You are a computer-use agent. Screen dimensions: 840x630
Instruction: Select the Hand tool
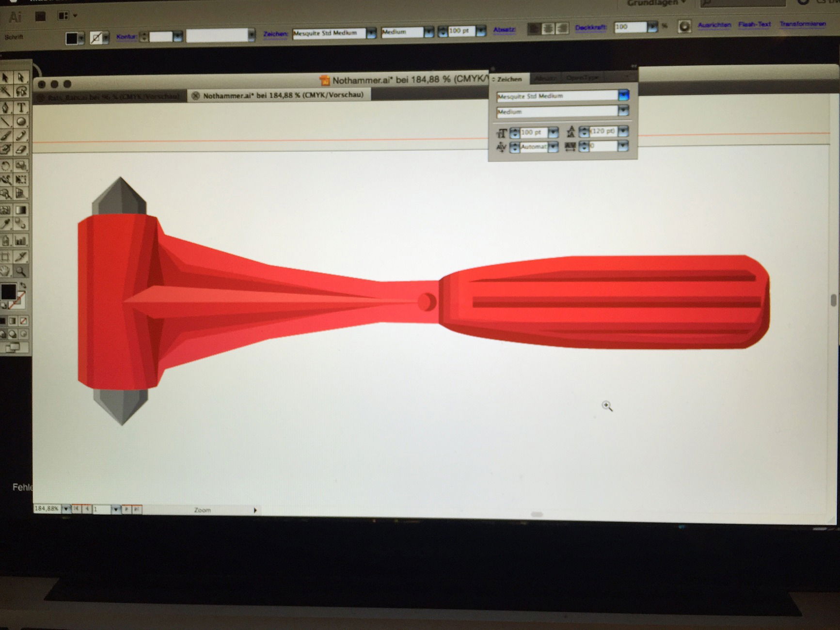[6, 271]
